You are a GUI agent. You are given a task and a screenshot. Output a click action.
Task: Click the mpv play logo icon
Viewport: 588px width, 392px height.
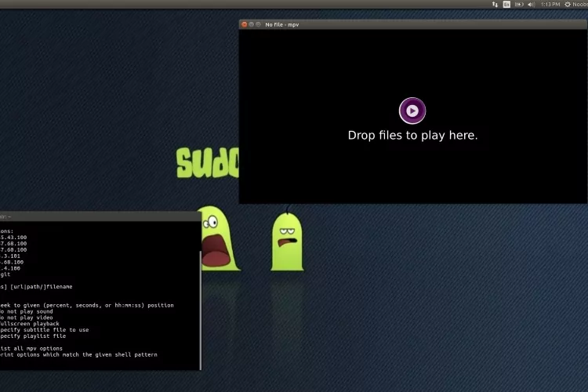(x=412, y=111)
